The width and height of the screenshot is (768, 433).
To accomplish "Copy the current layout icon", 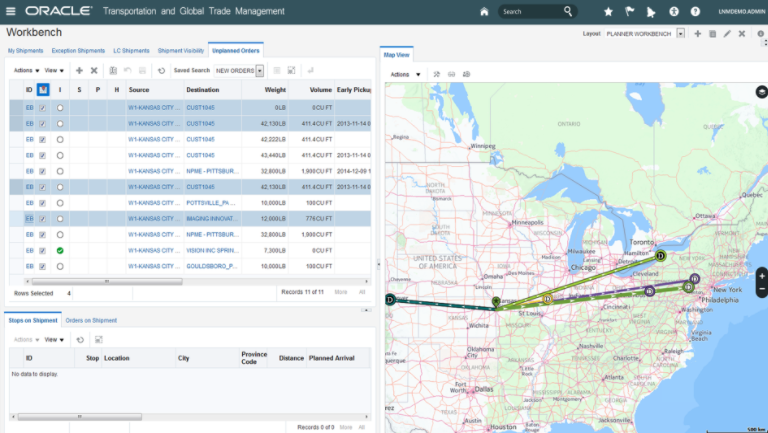I will click(x=713, y=33).
